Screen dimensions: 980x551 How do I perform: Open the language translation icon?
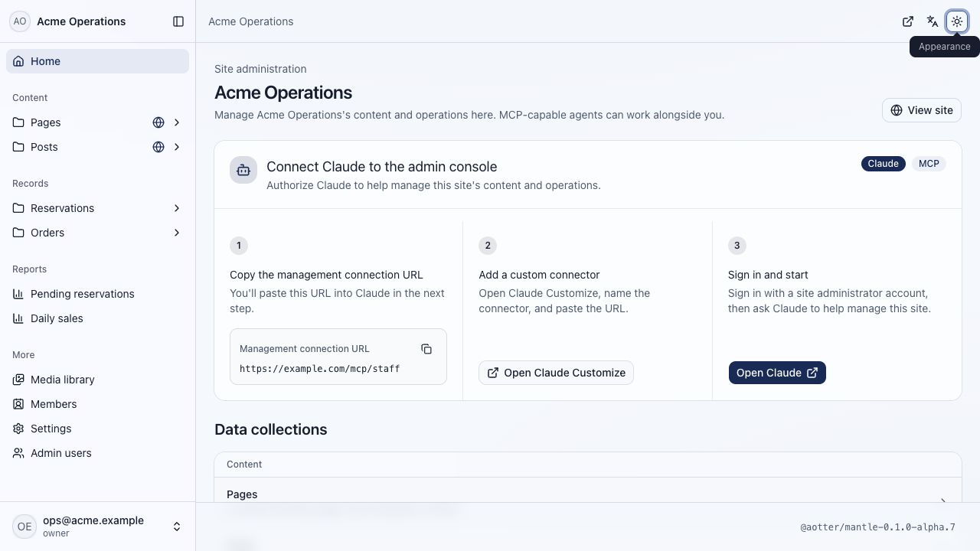(x=933, y=21)
